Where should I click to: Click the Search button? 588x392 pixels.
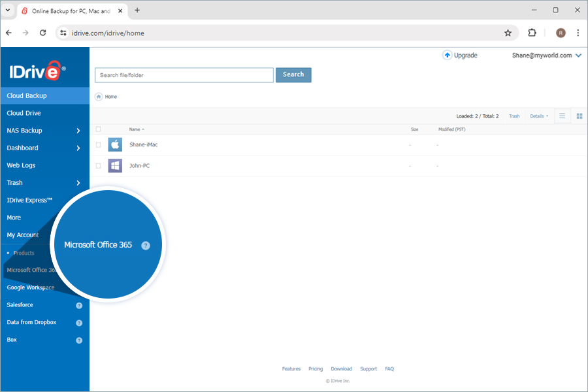(293, 74)
